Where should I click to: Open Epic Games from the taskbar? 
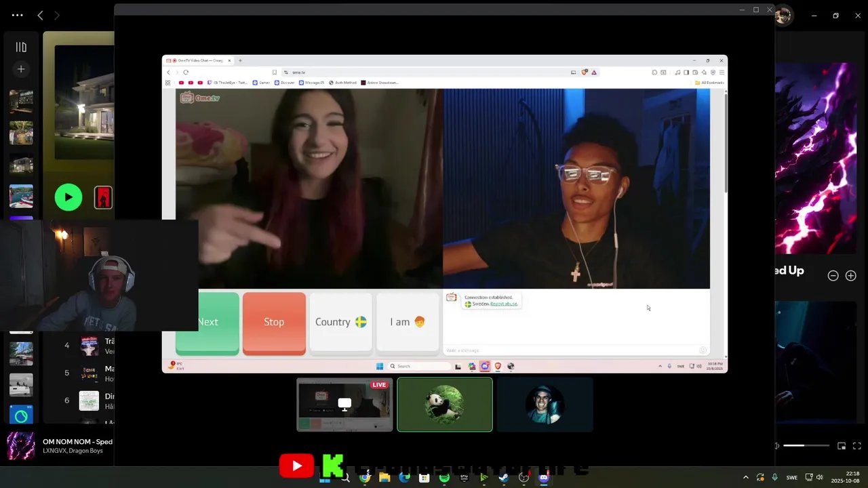[464, 478]
